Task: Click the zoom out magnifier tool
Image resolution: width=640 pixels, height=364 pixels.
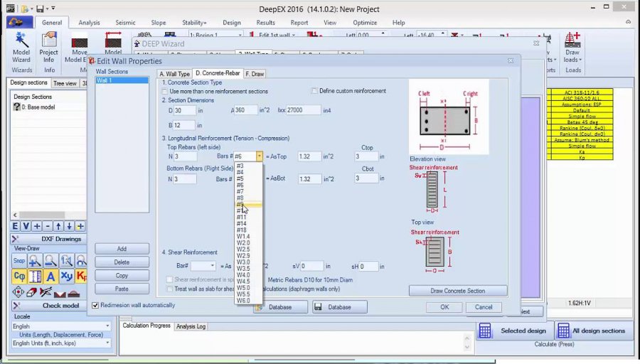Action: [x=50, y=261]
